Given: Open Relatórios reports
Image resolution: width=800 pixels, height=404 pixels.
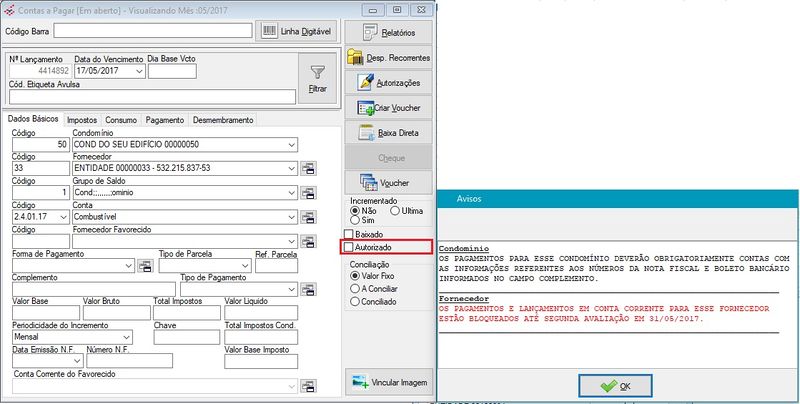Looking at the screenshot, I should (x=388, y=31).
